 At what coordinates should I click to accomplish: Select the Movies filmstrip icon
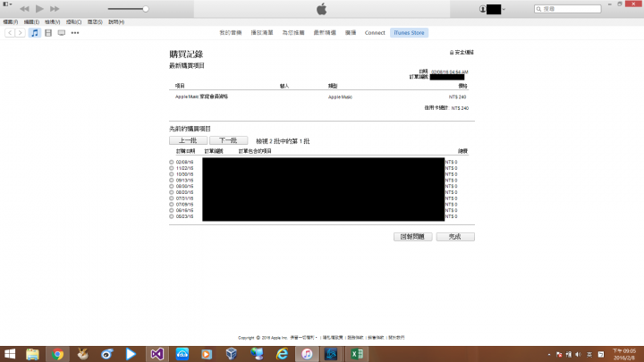coord(48,32)
